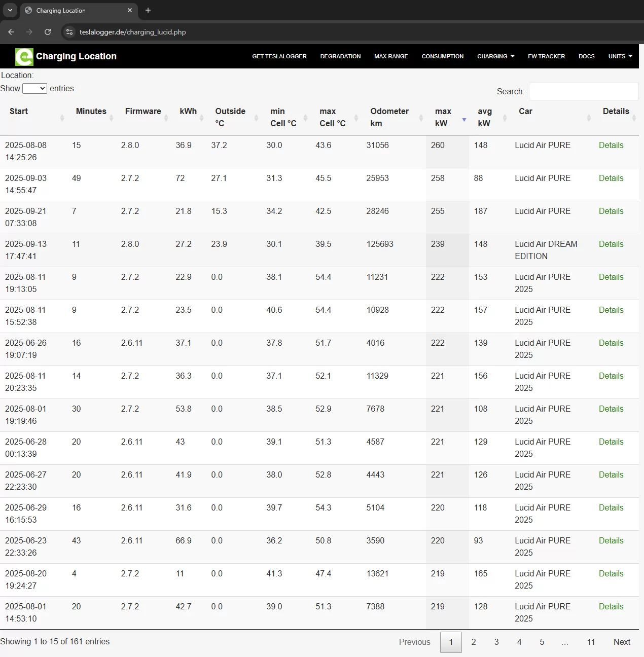Click the teslalogger.de address bar

(x=133, y=32)
